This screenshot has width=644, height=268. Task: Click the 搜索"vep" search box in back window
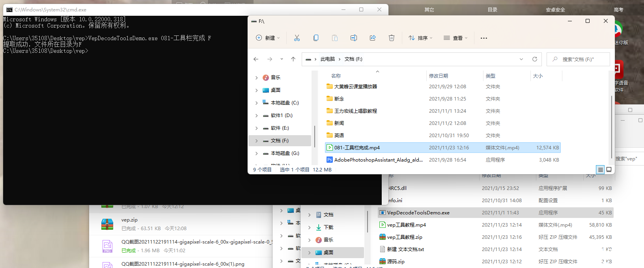[629, 159]
